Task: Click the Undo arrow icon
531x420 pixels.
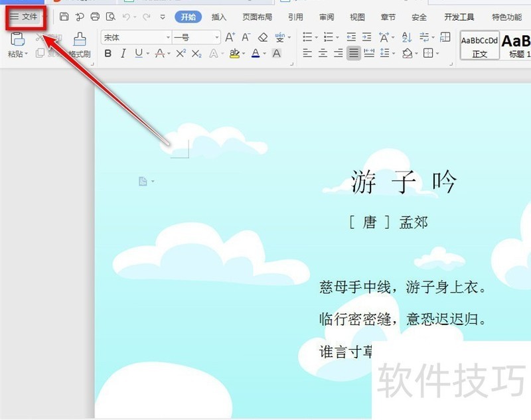Action: 126,17
